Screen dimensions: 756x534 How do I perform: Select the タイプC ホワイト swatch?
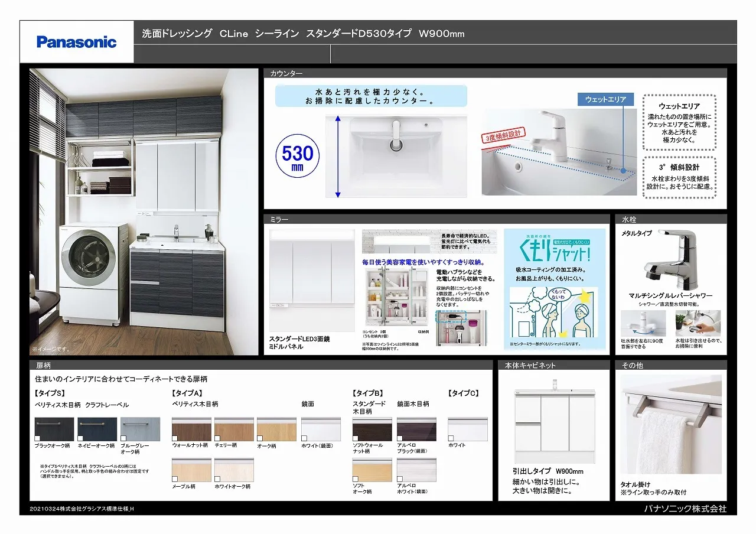tap(468, 429)
